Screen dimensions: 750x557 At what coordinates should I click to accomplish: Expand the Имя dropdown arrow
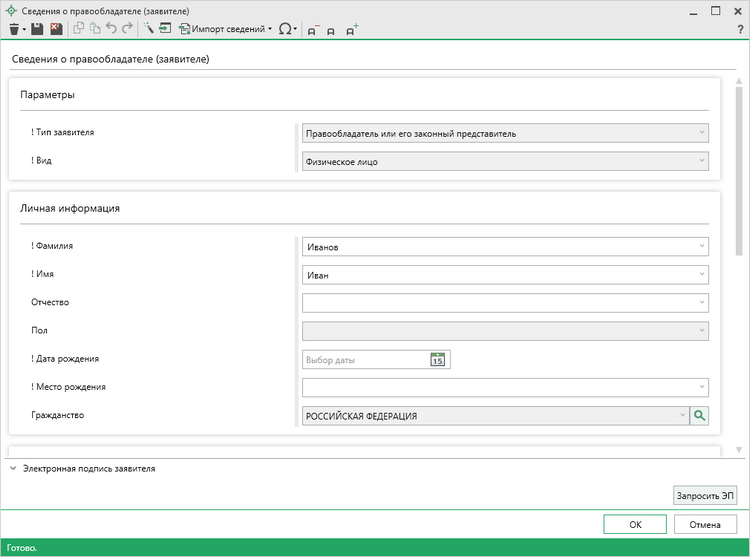pyautogui.click(x=702, y=274)
